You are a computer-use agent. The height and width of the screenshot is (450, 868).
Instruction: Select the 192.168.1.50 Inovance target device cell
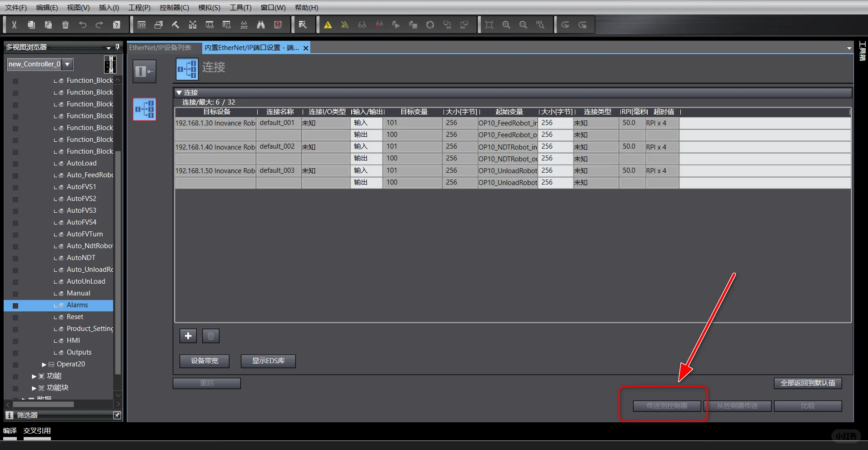click(x=215, y=171)
